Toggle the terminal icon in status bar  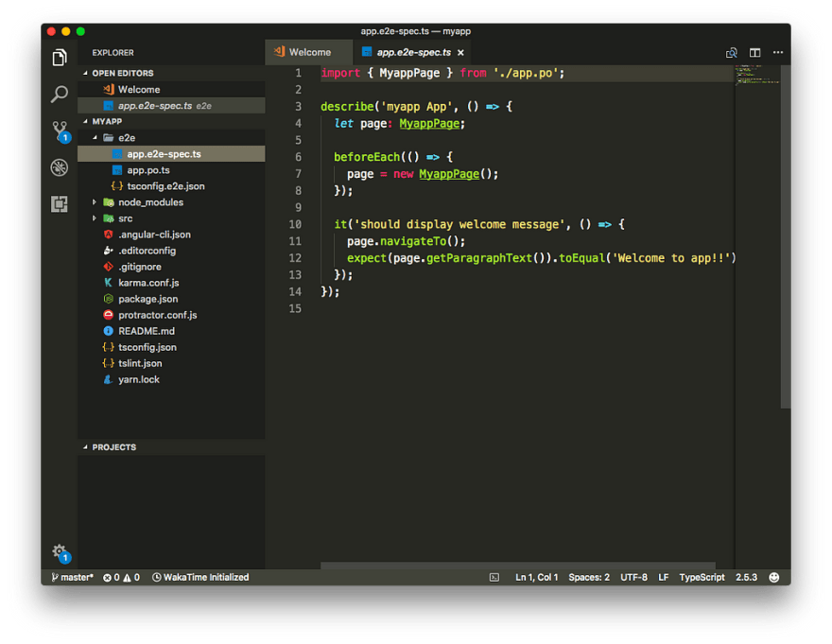[494, 577]
